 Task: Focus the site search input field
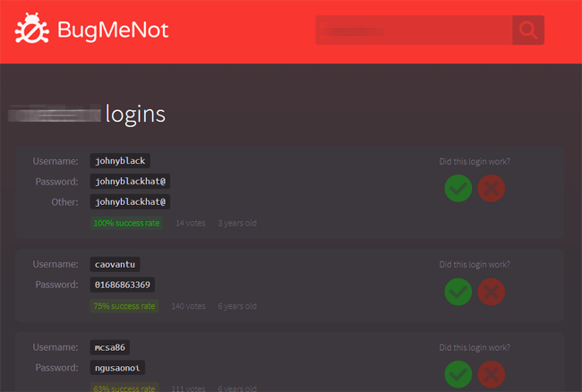[x=414, y=30]
